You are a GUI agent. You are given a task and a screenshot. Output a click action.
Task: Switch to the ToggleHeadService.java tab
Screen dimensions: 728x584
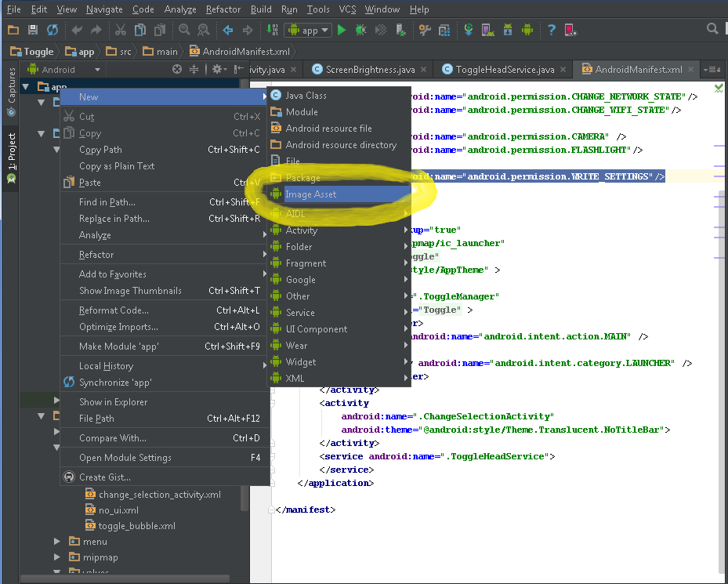[505, 70]
